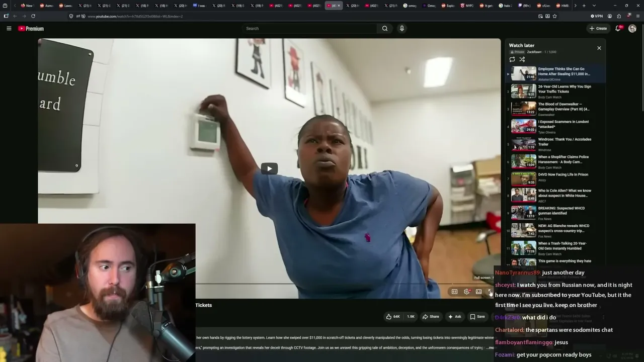
Task: Click the ZackRawrr playlist owner link
Action: (x=534, y=52)
